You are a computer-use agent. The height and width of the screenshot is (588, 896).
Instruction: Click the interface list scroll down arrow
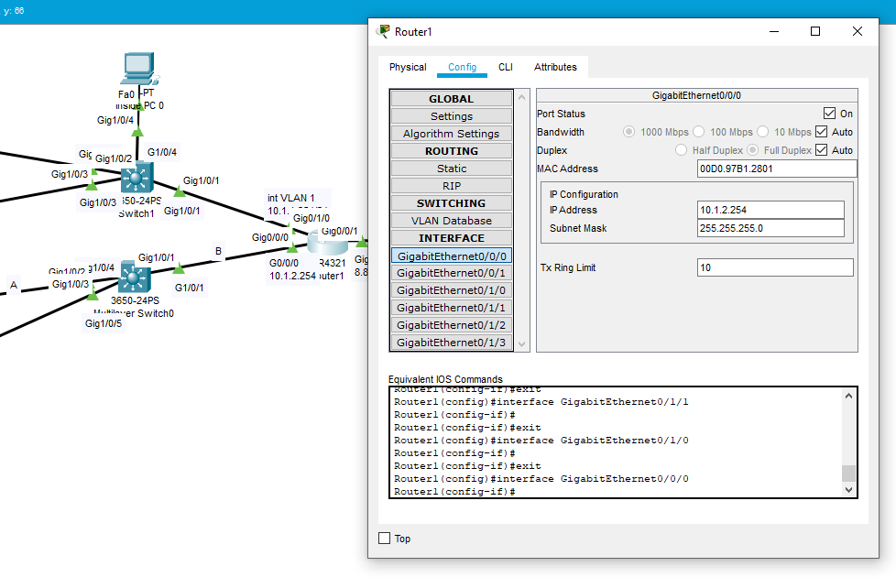point(521,344)
